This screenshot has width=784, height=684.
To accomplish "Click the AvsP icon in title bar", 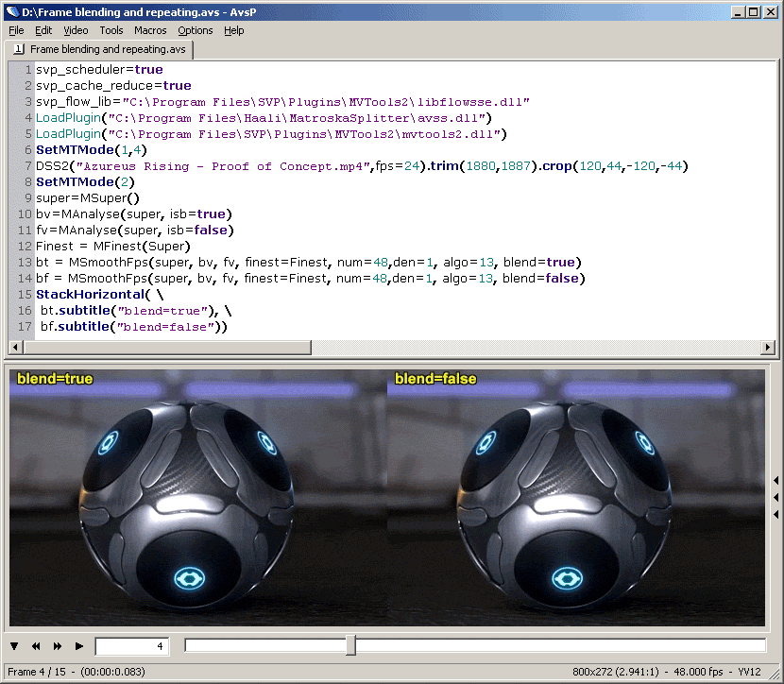I will tap(11, 10).
